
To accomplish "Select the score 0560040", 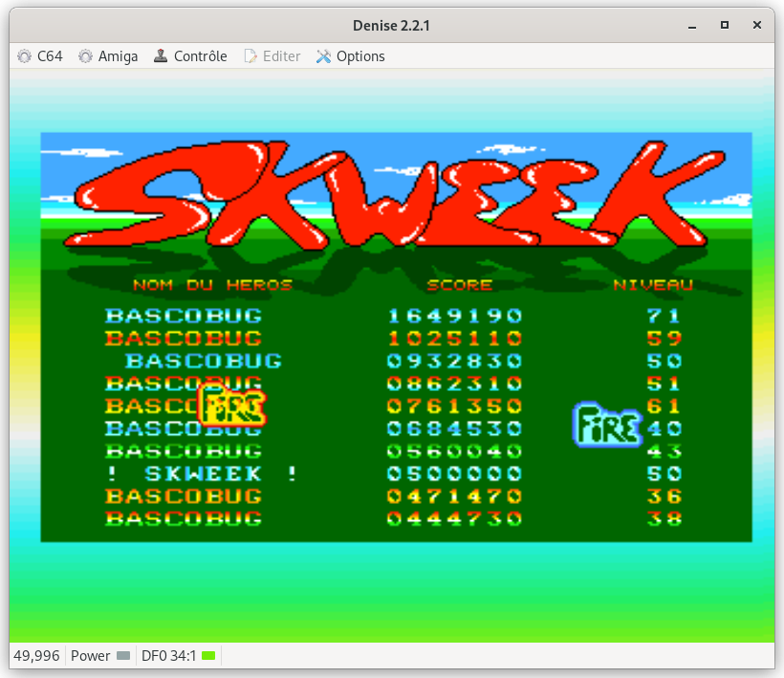I will pyautogui.click(x=454, y=451).
